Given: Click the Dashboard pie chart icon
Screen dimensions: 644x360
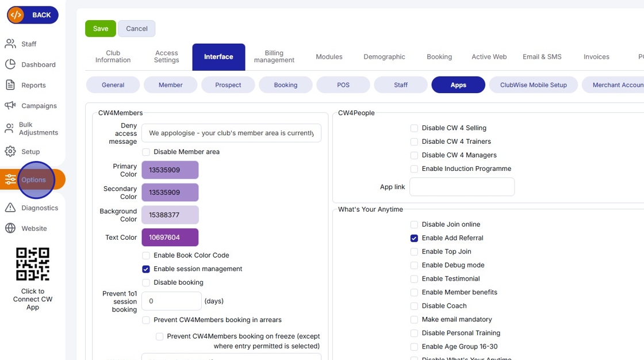Looking at the screenshot, I should (10, 64).
